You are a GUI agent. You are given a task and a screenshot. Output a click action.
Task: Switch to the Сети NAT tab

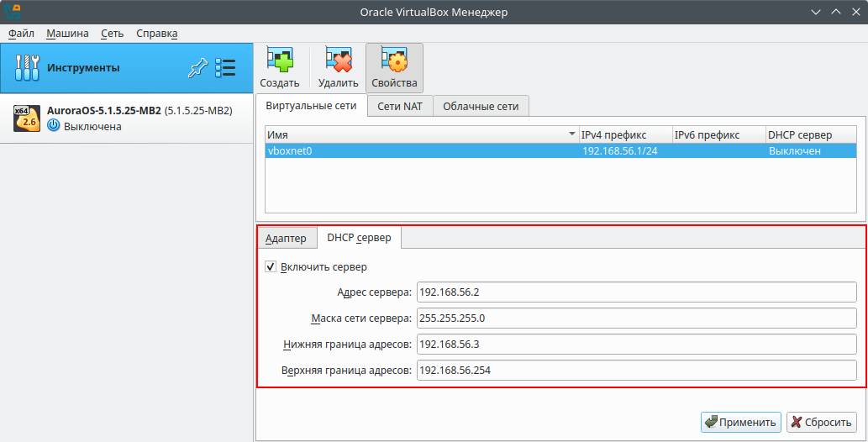[400, 106]
